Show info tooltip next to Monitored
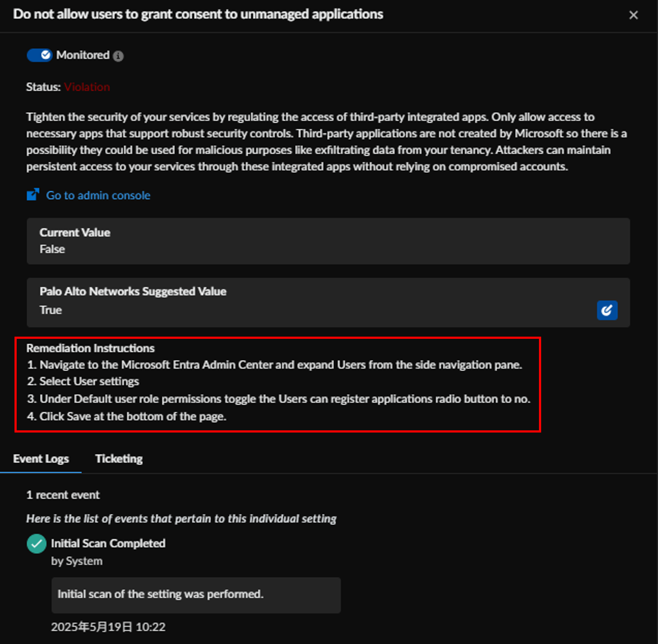This screenshot has height=644, width=658. 118,56
